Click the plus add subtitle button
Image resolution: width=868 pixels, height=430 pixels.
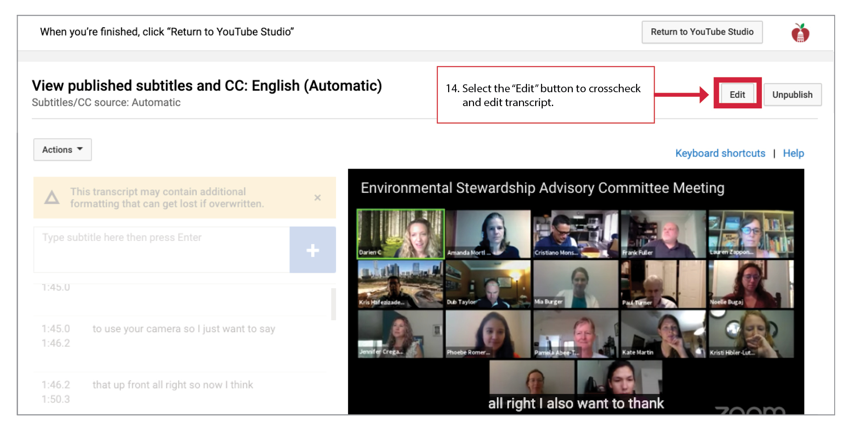312,250
